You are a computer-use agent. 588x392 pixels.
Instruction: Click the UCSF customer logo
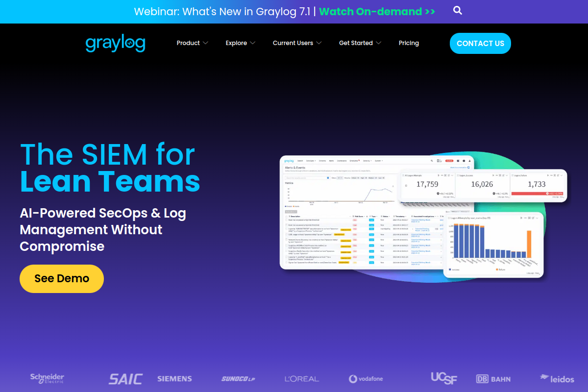444,378
